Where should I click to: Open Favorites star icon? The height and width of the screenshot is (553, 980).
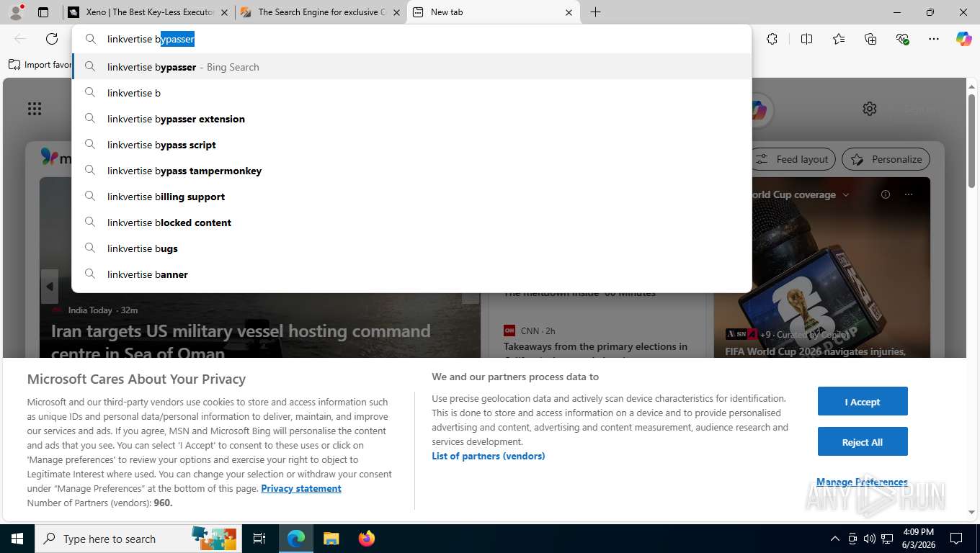pyautogui.click(x=839, y=39)
